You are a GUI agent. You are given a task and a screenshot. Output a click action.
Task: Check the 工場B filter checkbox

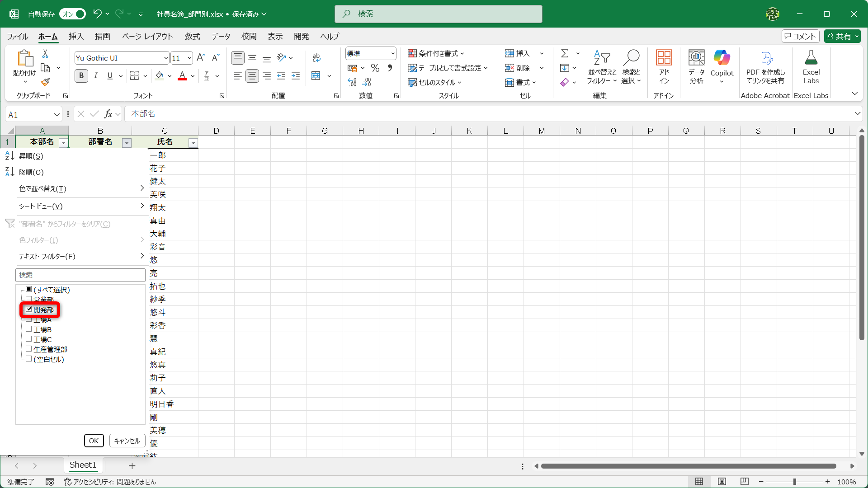pos(29,329)
